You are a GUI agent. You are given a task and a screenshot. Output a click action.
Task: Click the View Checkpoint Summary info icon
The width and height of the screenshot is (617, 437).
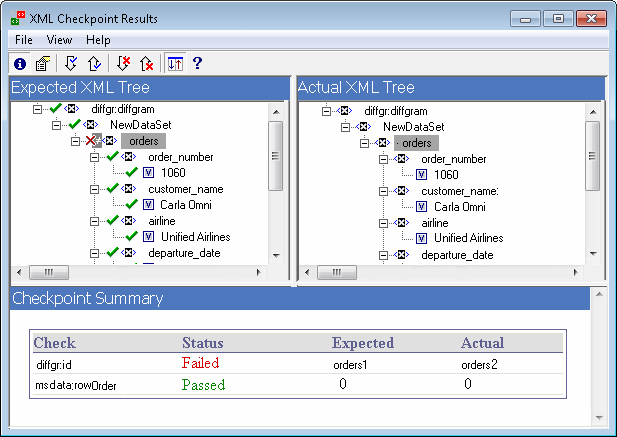pos(21,63)
